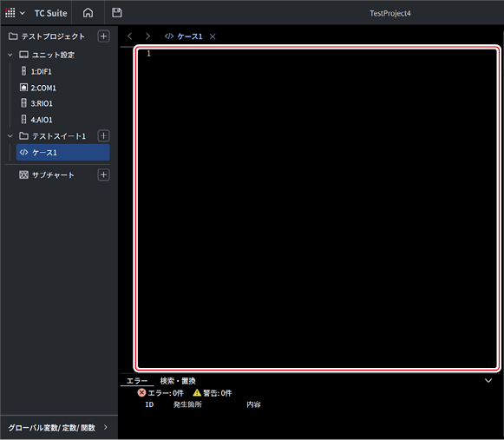Collapse the ユニット設定 tree node

pyautogui.click(x=10, y=55)
